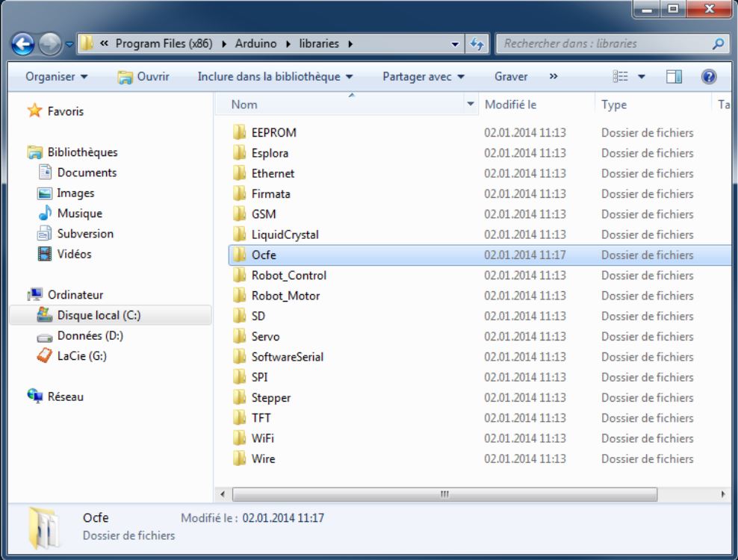738x560 pixels.
Task: Click the Graver toolbar button
Action: pos(511,77)
